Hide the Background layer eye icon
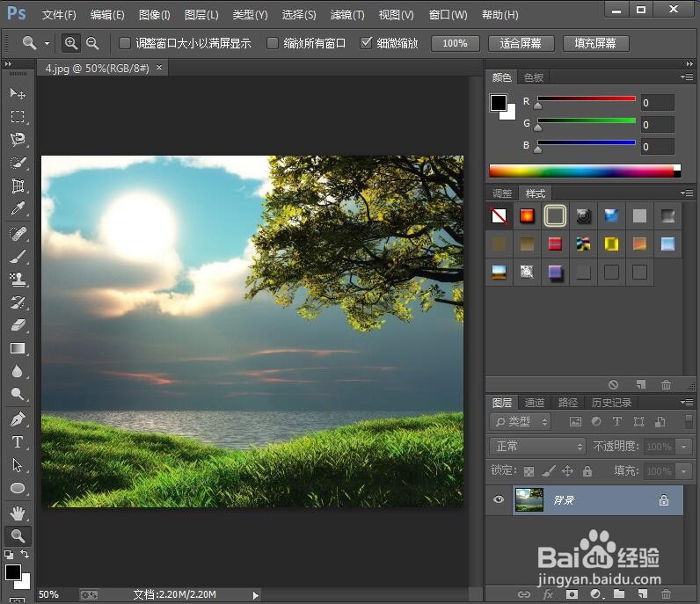The image size is (700, 604). click(499, 499)
